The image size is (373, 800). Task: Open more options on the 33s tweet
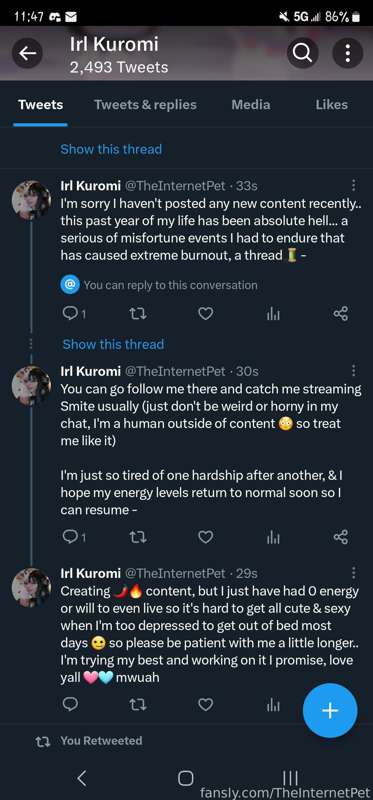tap(354, 186)
